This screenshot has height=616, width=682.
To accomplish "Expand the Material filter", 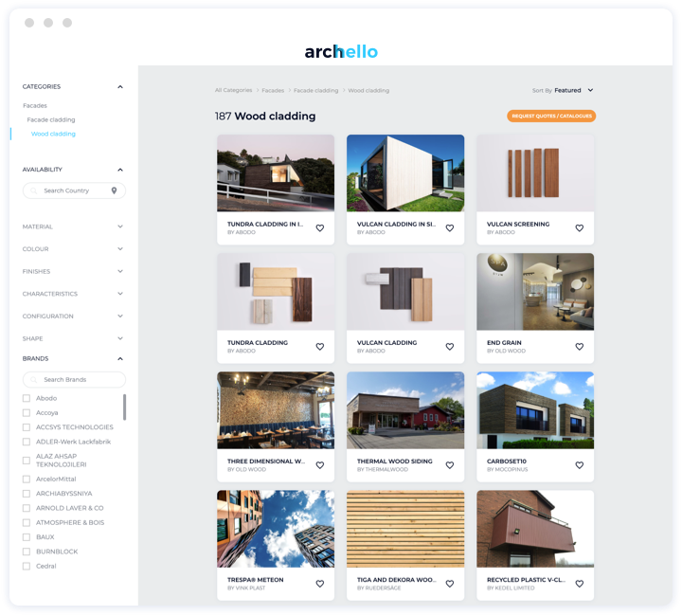I will (x=120, y=226).
